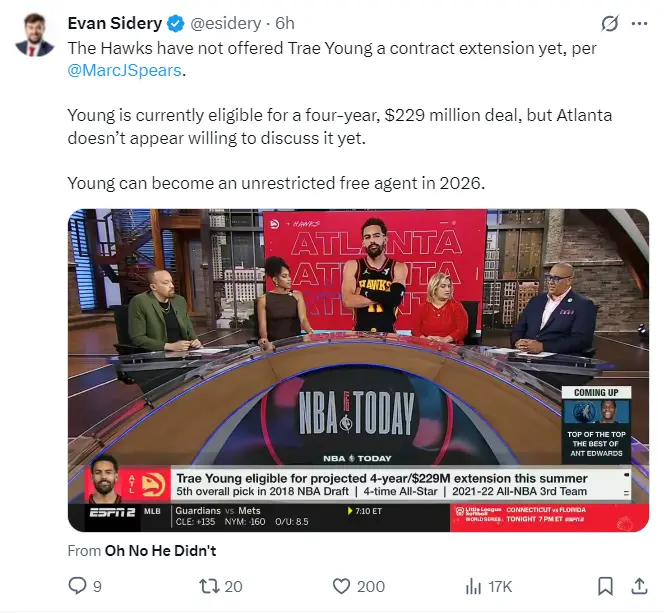Screen dimensions: 664x613
Task: Like the tweet with heart icon
Action: (341, 586)
